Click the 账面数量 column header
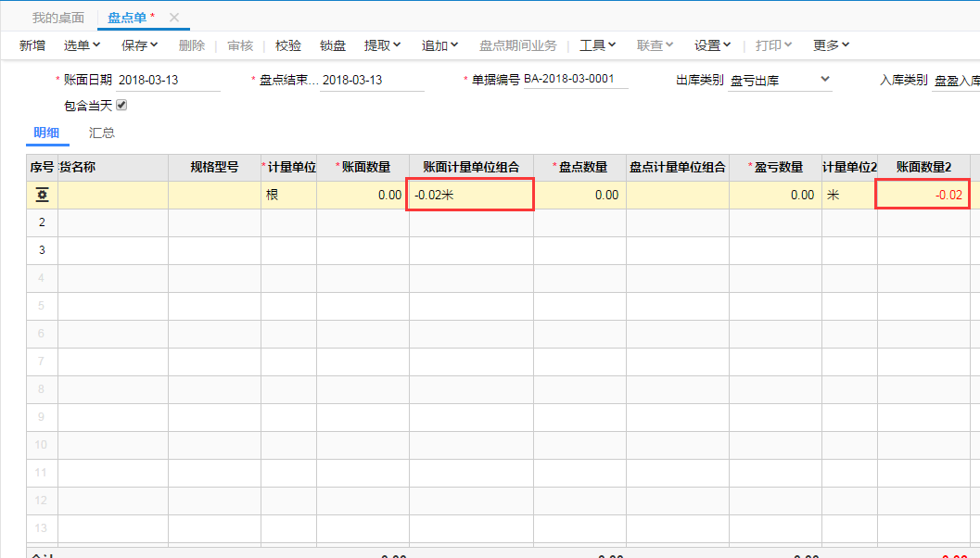 point(363,168)
